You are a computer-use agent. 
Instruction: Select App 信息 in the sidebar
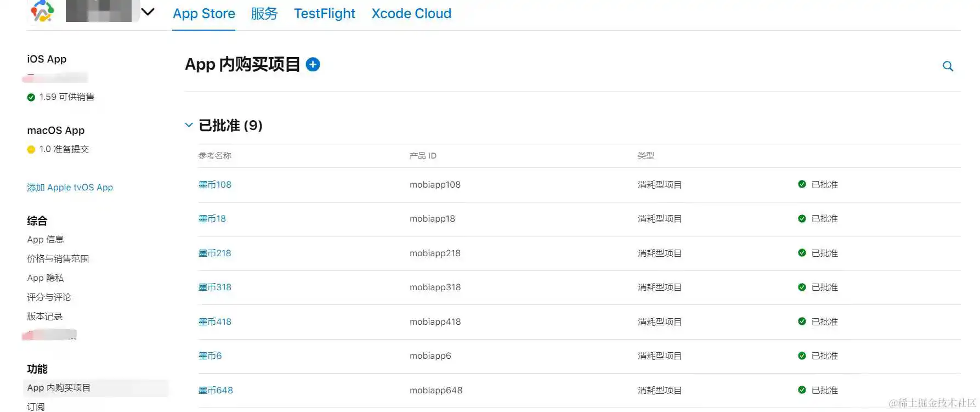click(x=46, y=240)
